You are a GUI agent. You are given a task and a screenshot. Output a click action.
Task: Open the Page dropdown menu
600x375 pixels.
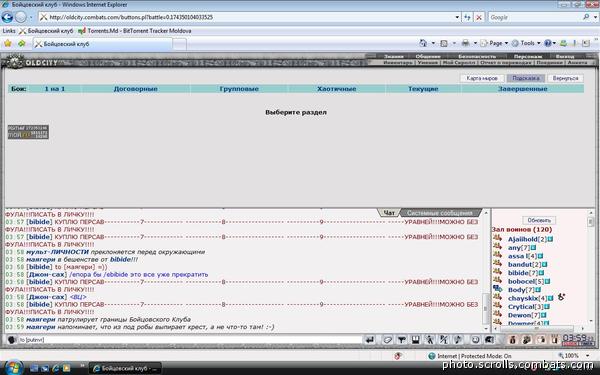pyautogui.click(x=494, y=43)
